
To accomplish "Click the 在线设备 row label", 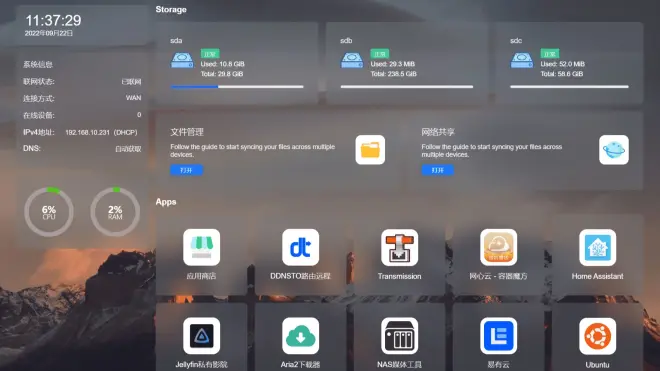I will pos(39,115).
